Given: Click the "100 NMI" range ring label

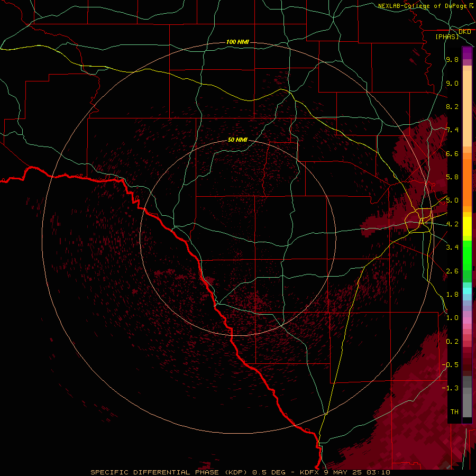Looking at the screenshot, I should 237,42.
